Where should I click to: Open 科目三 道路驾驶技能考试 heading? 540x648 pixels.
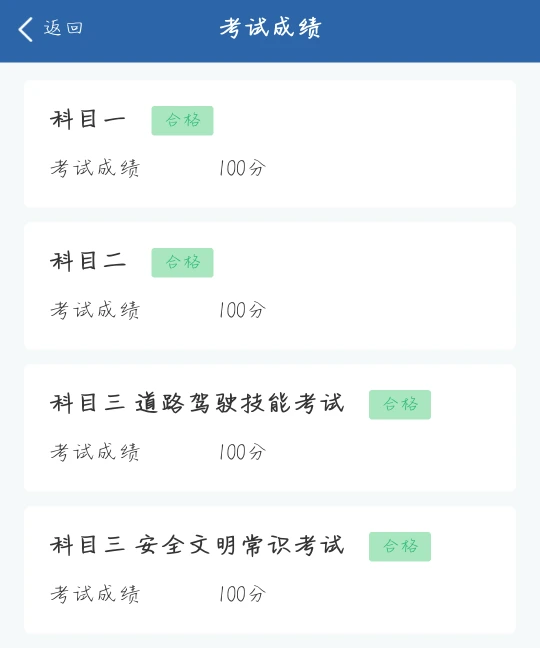click(197, 403)
